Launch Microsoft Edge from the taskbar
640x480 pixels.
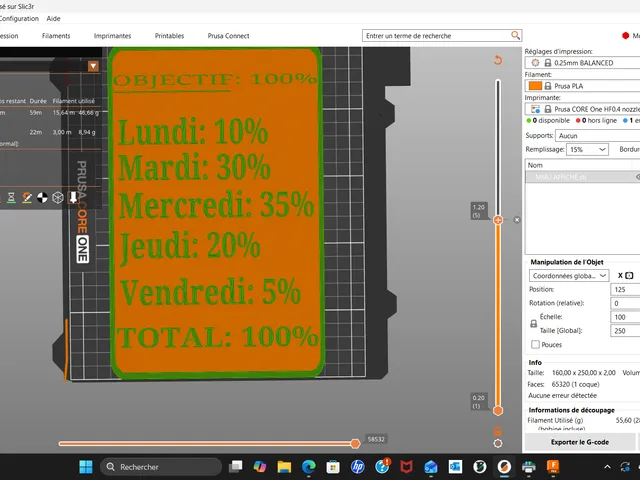click(x=309, y=467)
